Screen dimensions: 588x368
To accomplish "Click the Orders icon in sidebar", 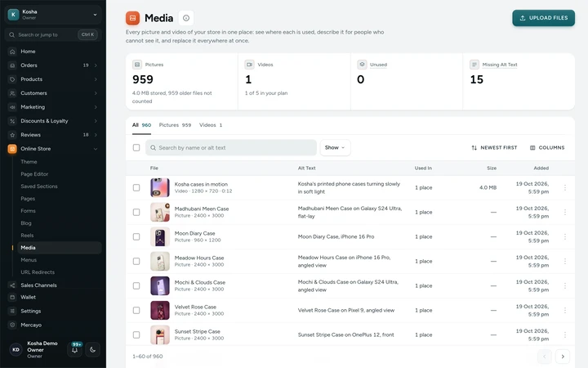I will click(12, 65).
